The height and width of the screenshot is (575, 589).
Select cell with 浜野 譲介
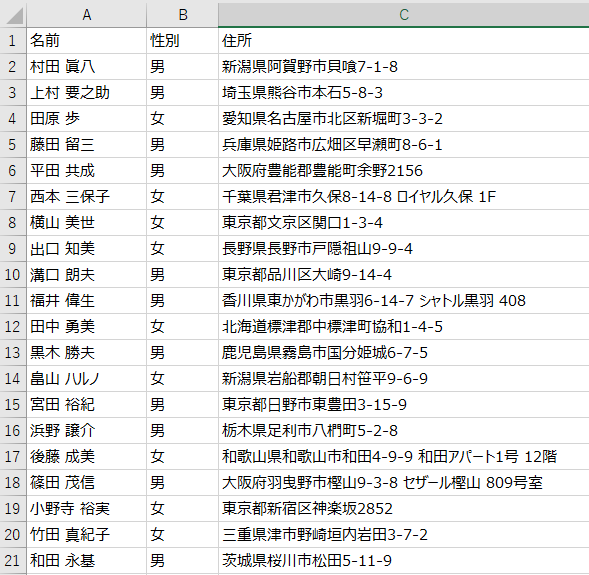[x=86, y=430]
